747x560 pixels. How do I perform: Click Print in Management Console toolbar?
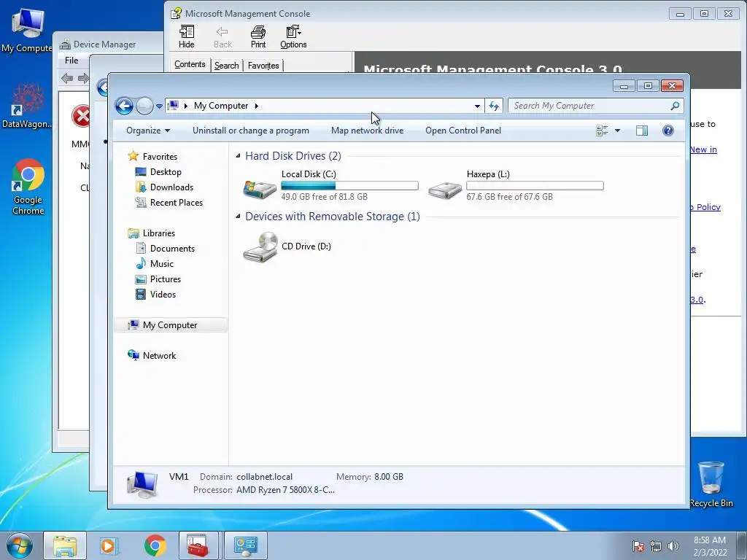pos(258,36)
